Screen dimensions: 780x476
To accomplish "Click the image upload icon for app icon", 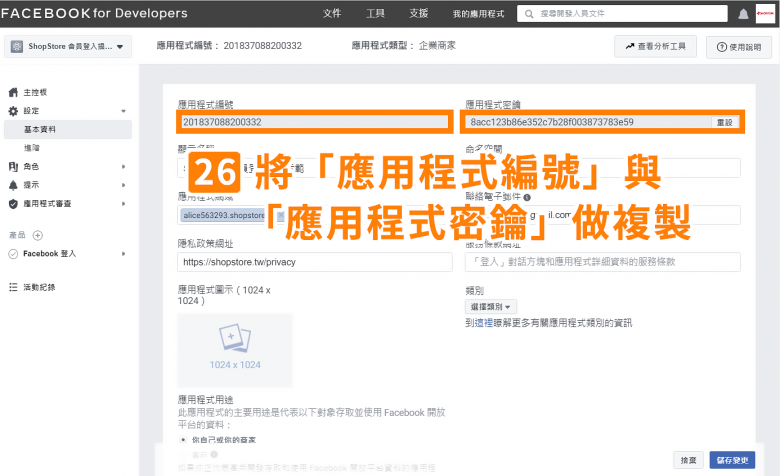I will point(235,338).
